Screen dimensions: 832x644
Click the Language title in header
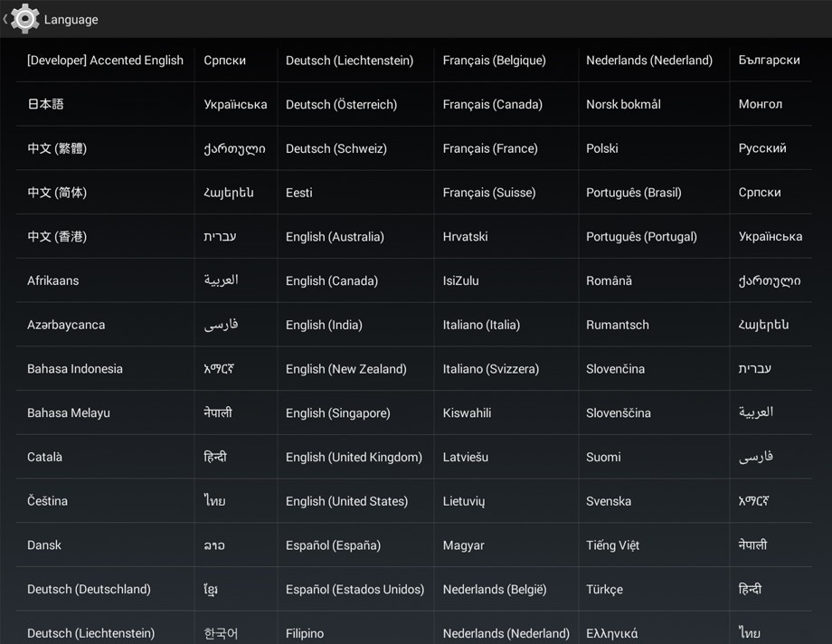pyautogui.click(x=71, y=19)
